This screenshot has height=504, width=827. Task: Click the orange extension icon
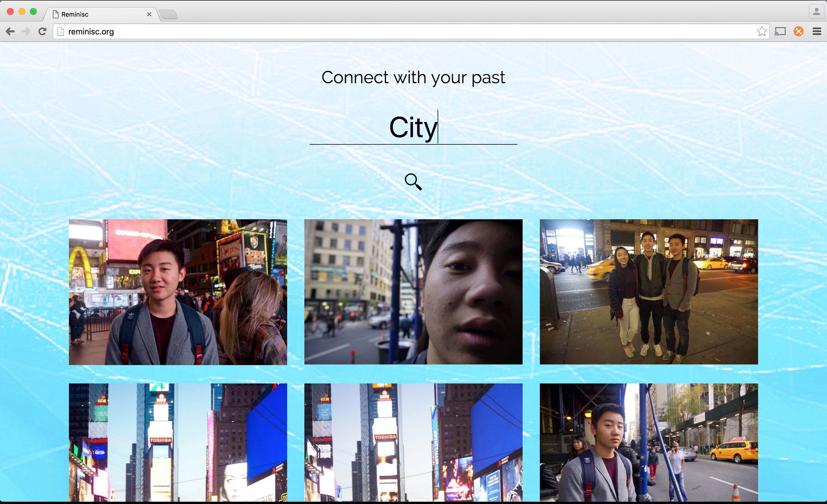tap(799, 32)
